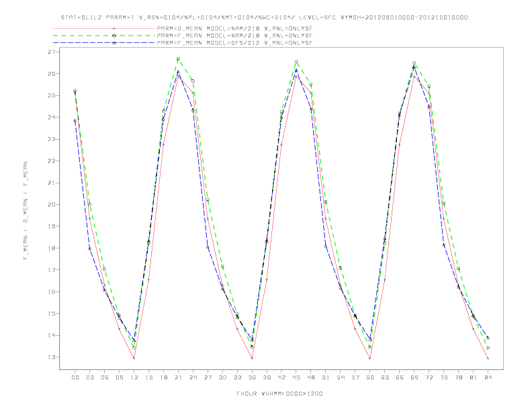Click x-axis forecast hour label 63
This screenshot has width=532, height=411.
pos(385,377)
